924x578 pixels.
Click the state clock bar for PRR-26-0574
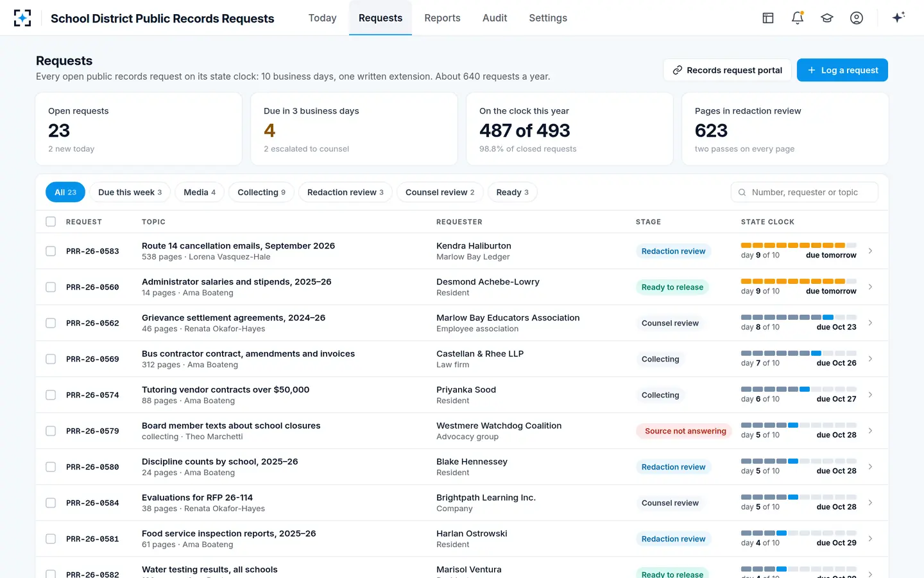[x=799, y=389]
